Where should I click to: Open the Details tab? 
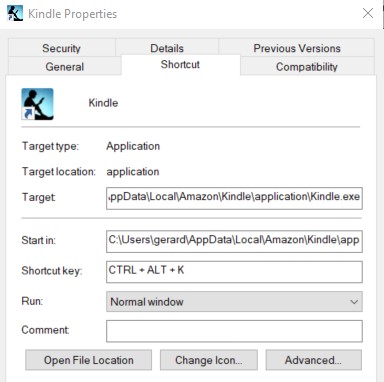[167, 48]
